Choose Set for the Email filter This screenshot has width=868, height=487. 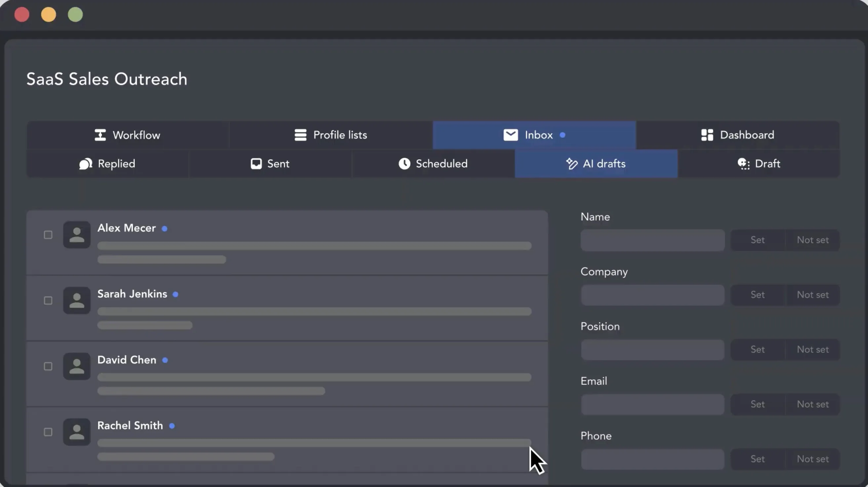(x=758, y=404)
